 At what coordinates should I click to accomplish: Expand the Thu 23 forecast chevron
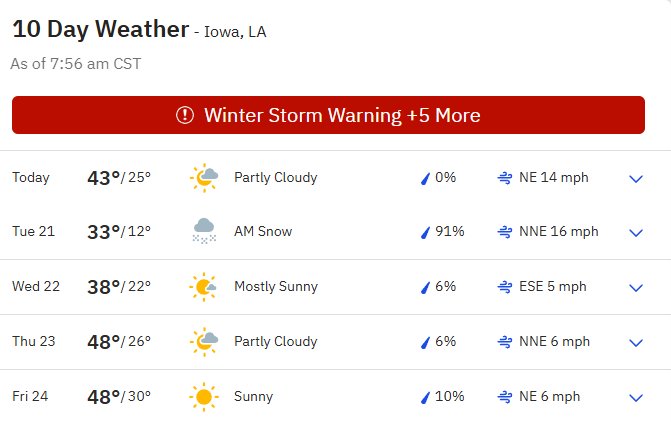coord(636,343)
